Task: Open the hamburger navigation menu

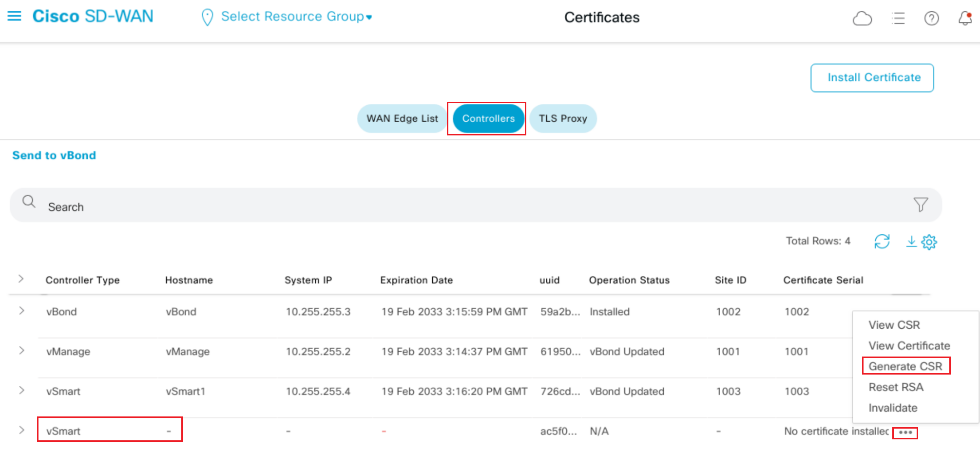Action: [x=15, y=17]
